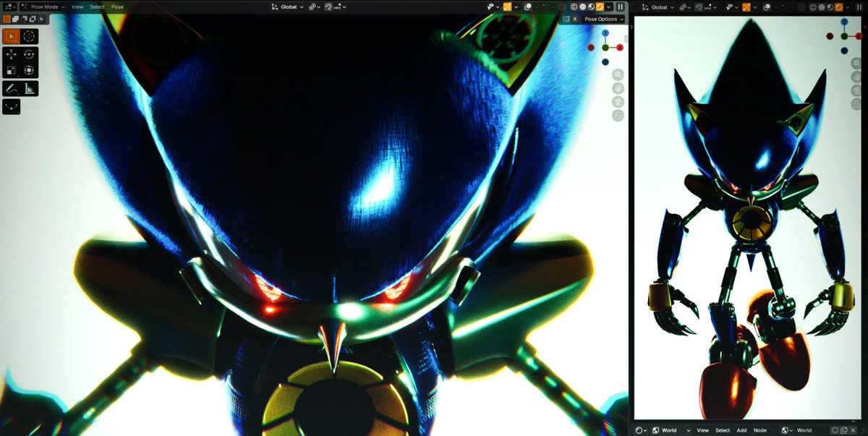Switch left viewport to wireframe shading
Screen dimensions: 868x436
tap(574, 7)
